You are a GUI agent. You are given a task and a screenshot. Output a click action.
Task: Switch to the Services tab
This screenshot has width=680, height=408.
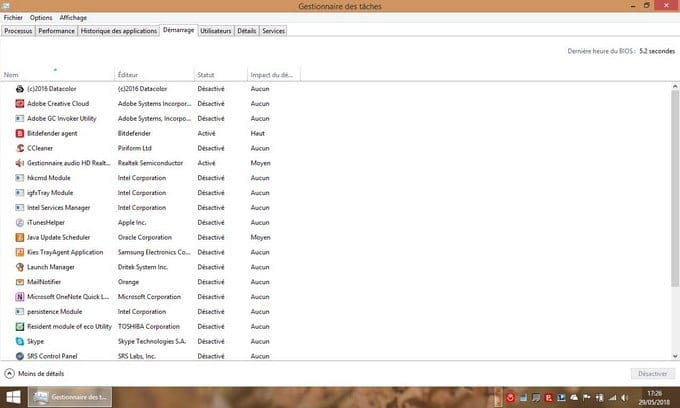(x=273, y=31)
